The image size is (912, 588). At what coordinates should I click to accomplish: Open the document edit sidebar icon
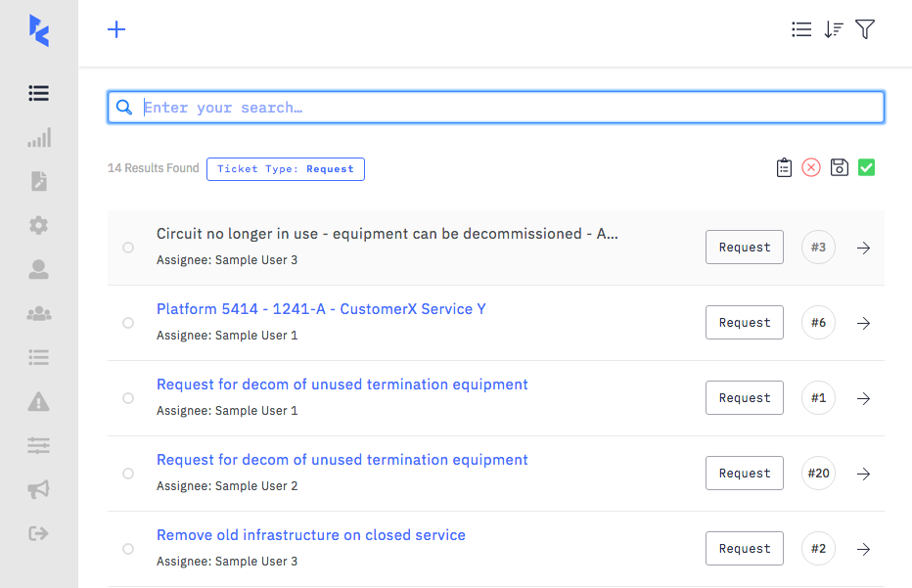(39, 181)
